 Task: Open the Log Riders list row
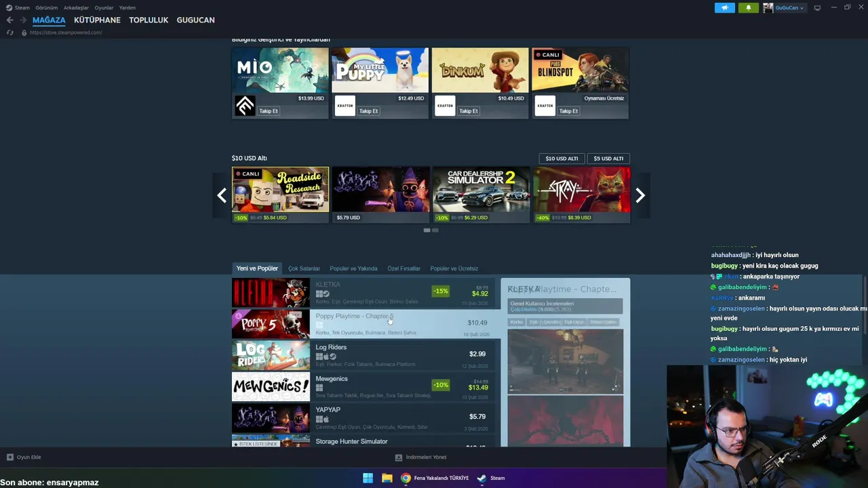(363, 355)
